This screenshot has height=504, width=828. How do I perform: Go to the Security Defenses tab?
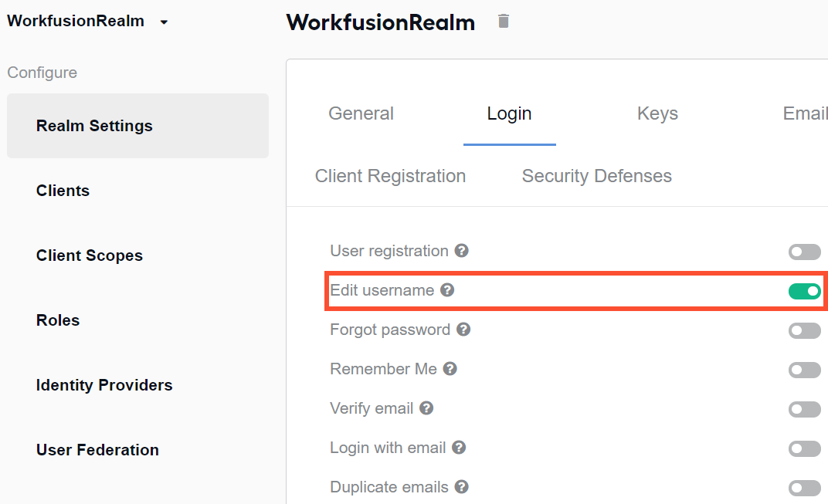pos(597,176)
